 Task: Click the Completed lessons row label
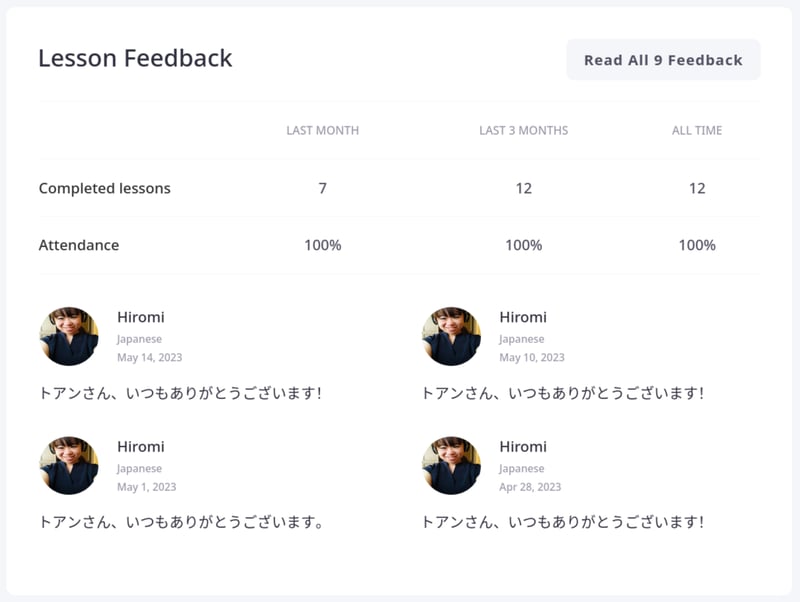[105, 188]
